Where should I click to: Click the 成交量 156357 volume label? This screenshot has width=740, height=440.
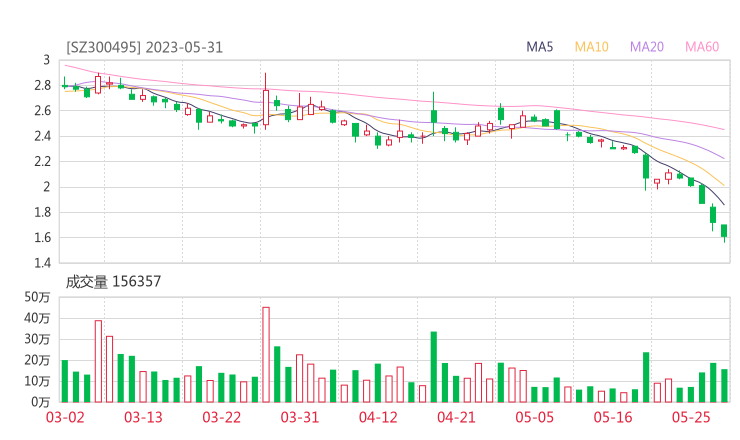[x=113, y=282]
